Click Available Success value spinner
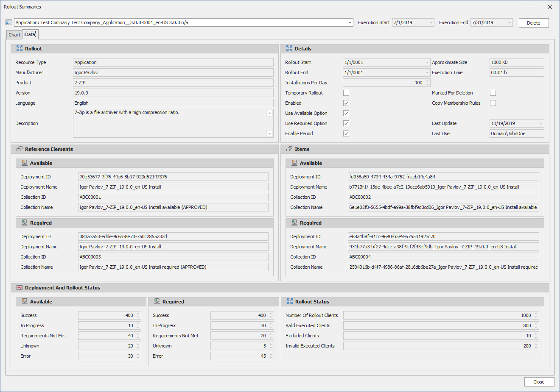Image resolution: width=560 pixels, height=392 pixels. pyautogui.click(x=138, y=315)
